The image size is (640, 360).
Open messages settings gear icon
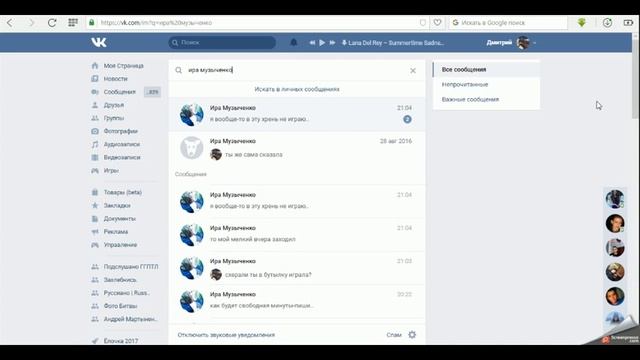tap(412, 335)
